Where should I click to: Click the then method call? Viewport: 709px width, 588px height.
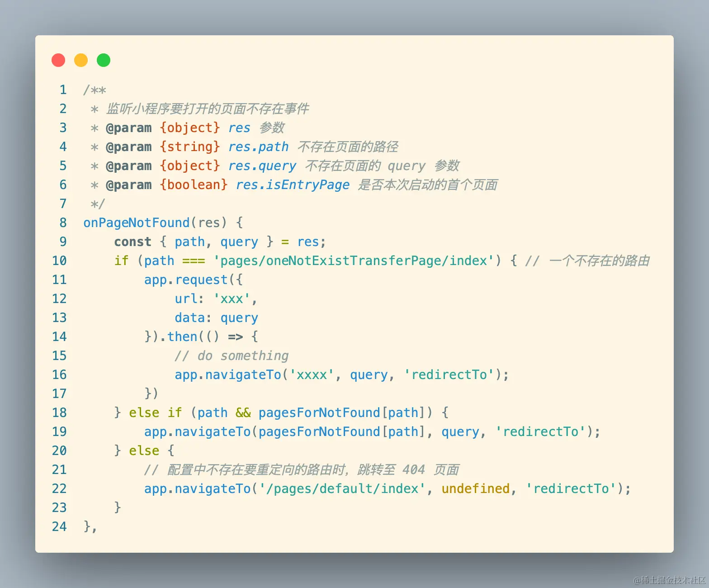coord(182,337)
